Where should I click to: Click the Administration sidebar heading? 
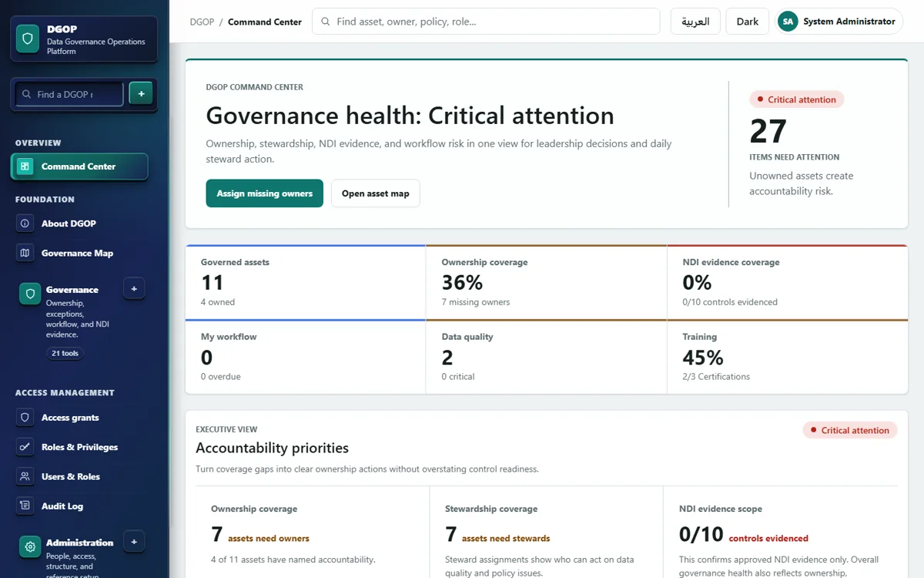[x=80, y=543]
